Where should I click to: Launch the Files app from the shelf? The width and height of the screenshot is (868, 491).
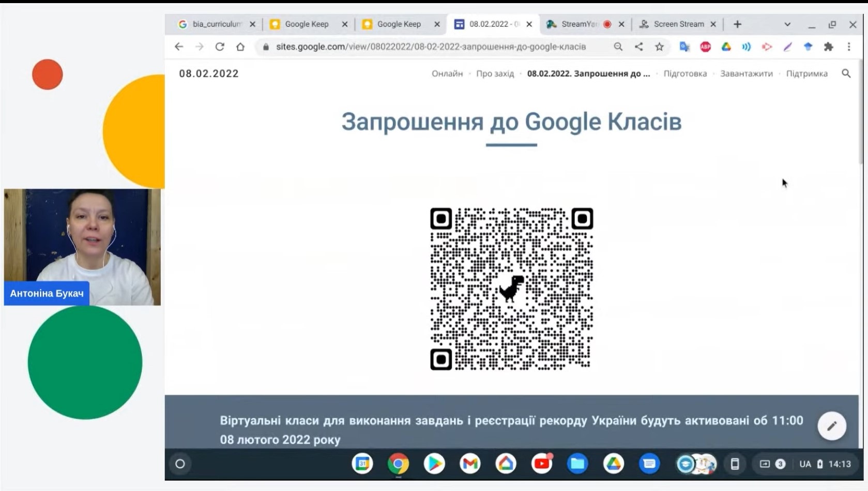point(577,464)
